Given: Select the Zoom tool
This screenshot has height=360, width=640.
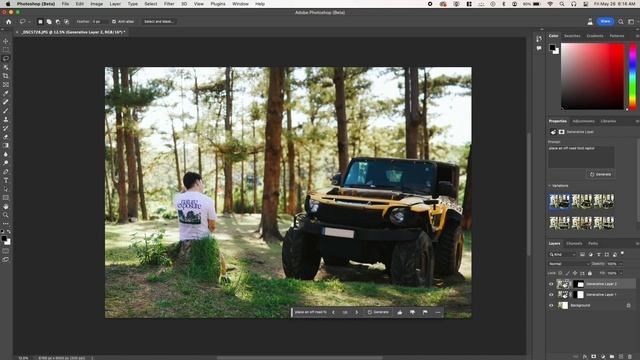Looking at the screenshot, I should pyautogui.click(x=6, y=215).
